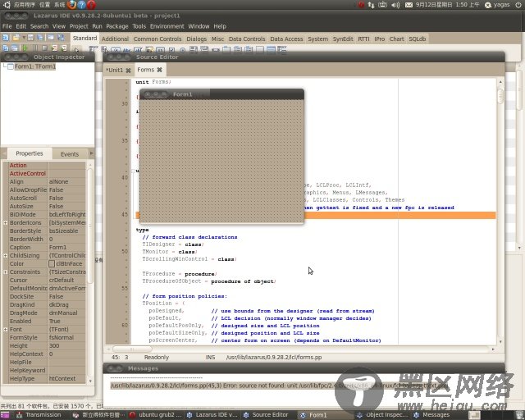Select the TLabel component icon
This screenshot has width=525, height=420.
(126, 50)
